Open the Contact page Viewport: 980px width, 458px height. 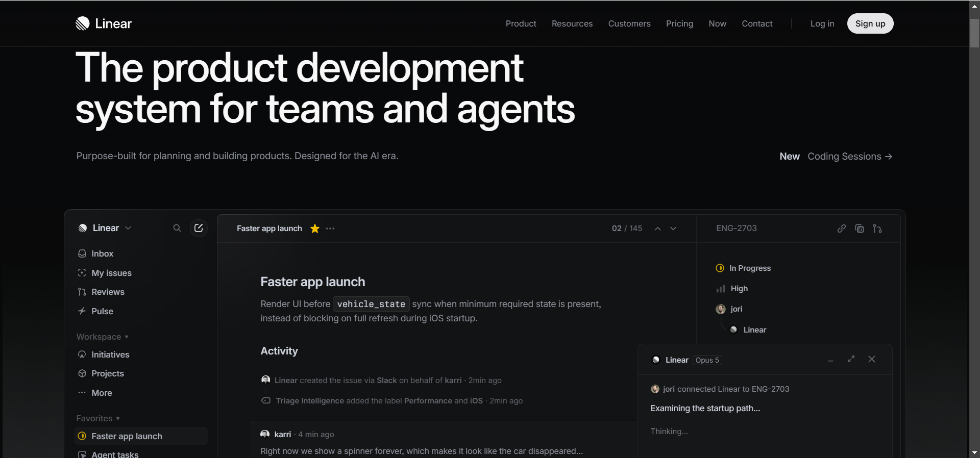(757, 23)
